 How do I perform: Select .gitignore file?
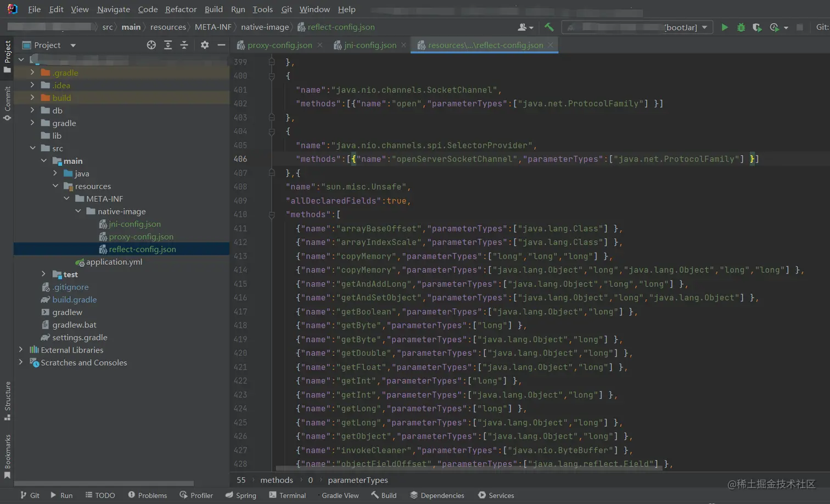[x=70, y=287]
